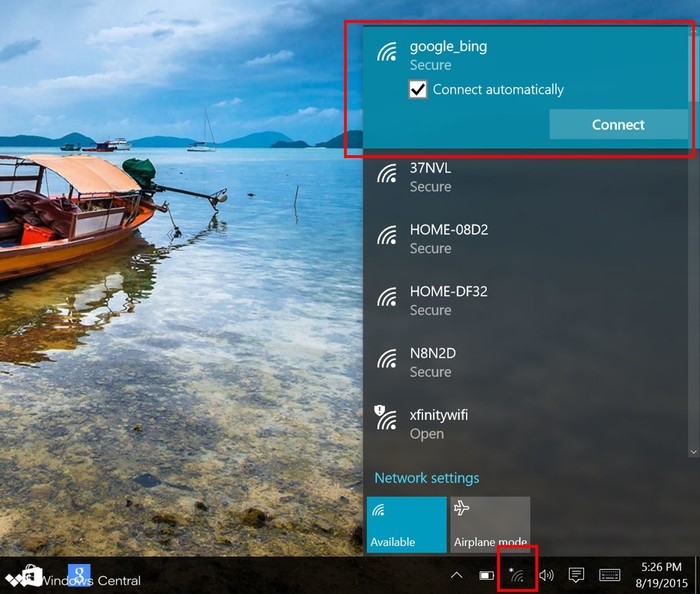Image resolution: width=700 pixels, height=594 pixels.
Task: Click the Connect button for google_bing
Action: pyautogui.click(x=618, y=125)
